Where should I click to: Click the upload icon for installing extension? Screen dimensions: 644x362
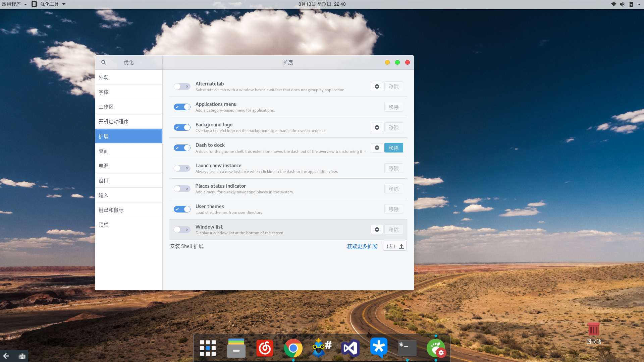click(x=401, y=246)
